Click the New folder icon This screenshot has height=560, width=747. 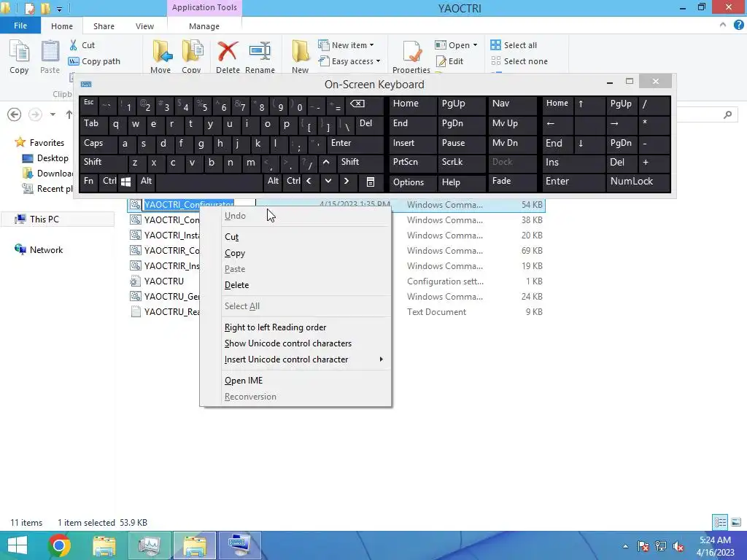(301, 52)
